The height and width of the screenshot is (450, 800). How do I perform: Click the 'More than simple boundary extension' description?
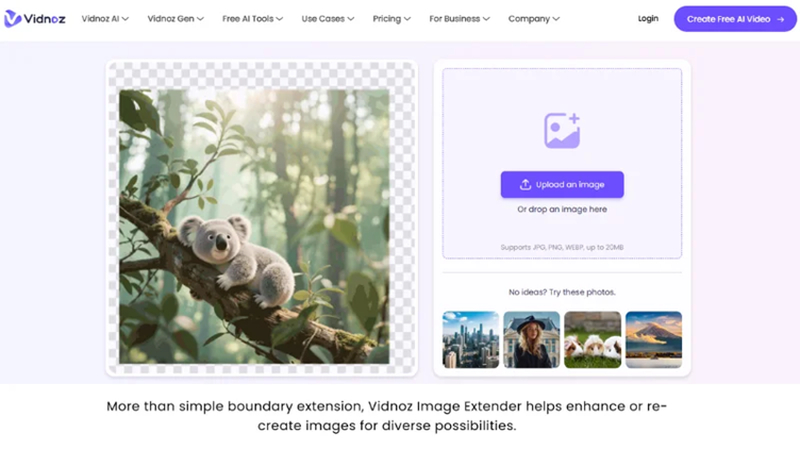pyautogui.click(x=387, y=416)
